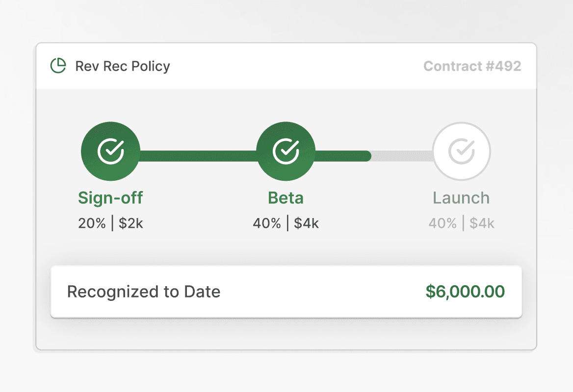
Task: Click the "40% | $4k" amount under Beta
Action: 286,223
